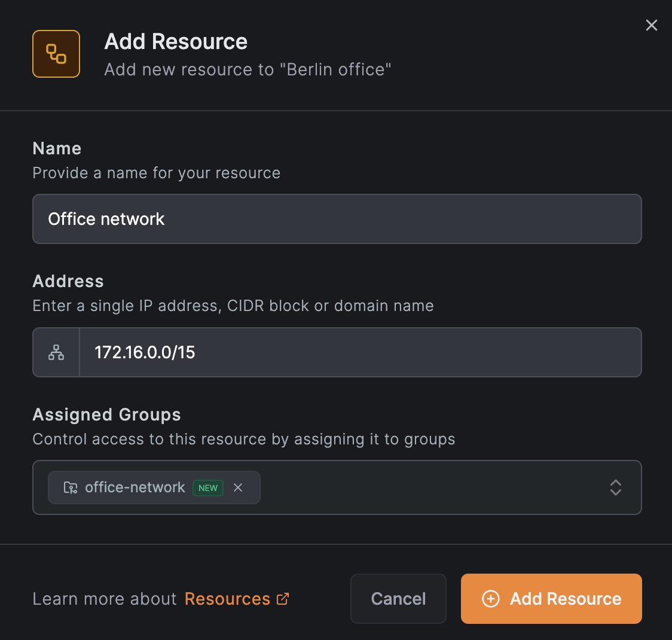Click the network hierarchy icon beside the Address field
This screenshot has width=672, height=640.
click(x=56, y=352)
